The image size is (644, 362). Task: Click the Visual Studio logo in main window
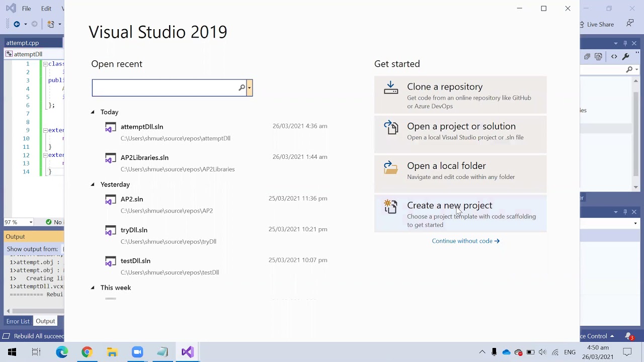pyautogui.click(x=10, y=9)
